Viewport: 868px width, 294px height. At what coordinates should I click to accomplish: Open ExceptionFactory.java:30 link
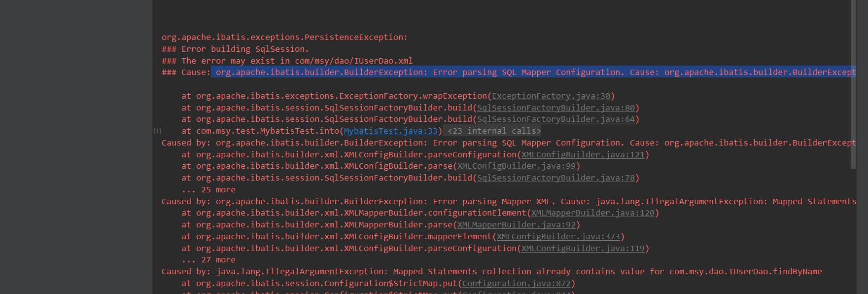pyautogui.click(x=551, y=96)
